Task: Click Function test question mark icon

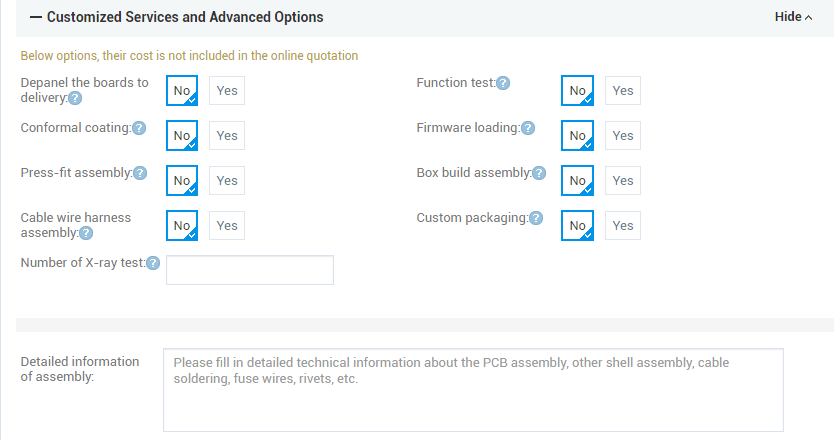Action: (x=503, y=83)
